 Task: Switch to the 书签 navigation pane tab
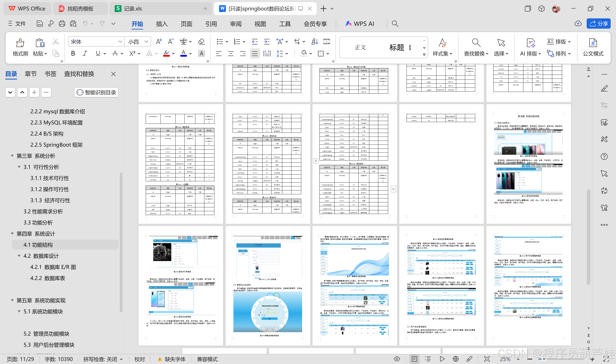[x=50, y=74]
